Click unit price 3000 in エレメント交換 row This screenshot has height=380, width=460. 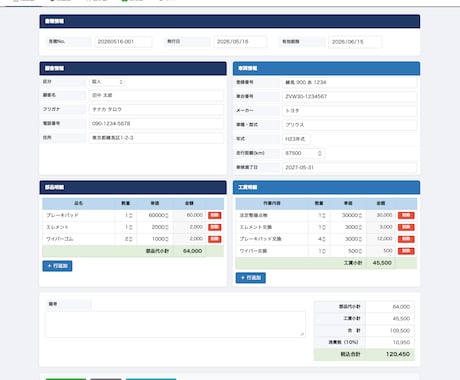coord(348,227)
